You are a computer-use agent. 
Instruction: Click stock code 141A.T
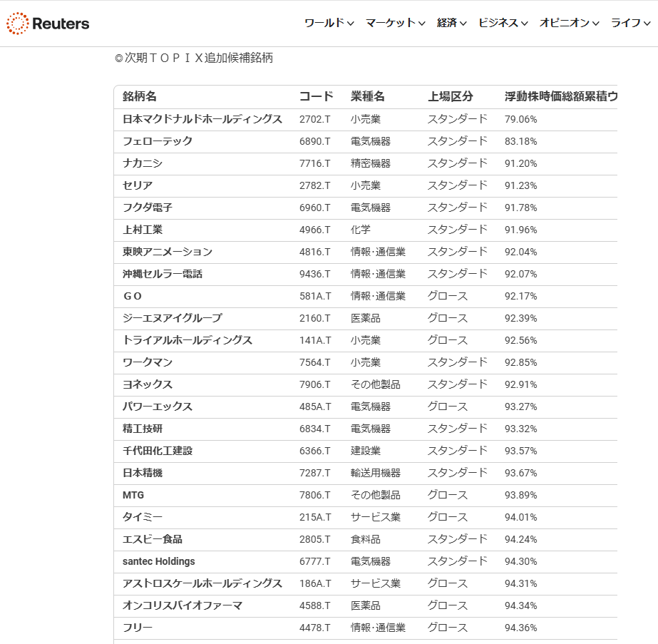click(315, 340)
